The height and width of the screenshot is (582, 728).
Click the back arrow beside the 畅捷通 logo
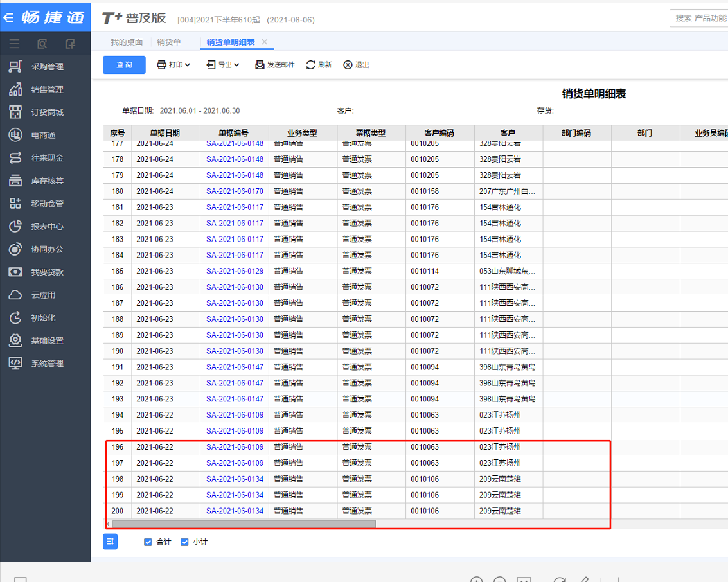tap(8, 17)
